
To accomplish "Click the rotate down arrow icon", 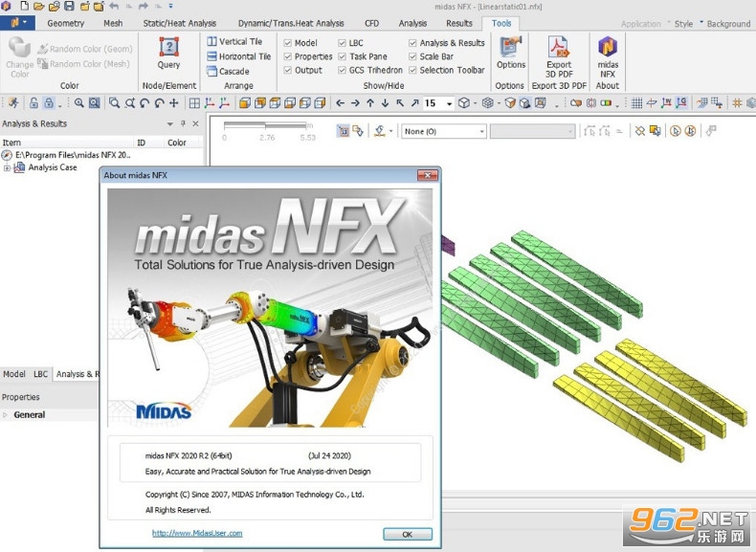I will click(x=385, y=102).
